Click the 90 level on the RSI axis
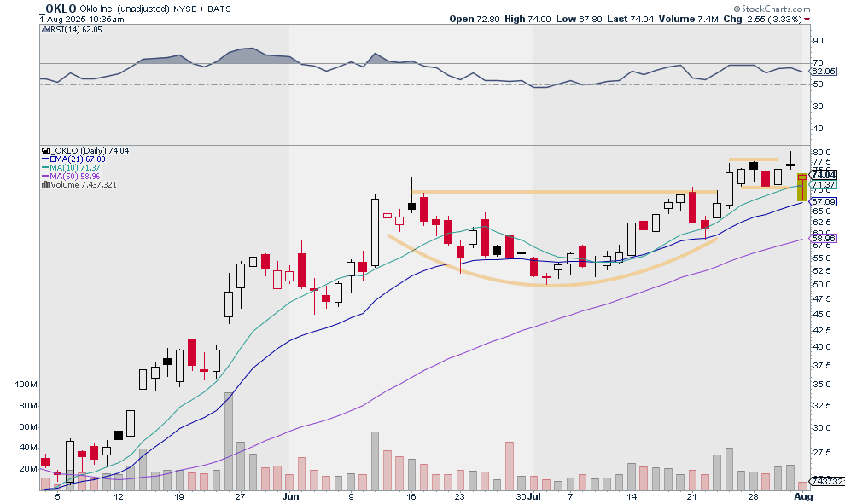 tap(818, 41)
